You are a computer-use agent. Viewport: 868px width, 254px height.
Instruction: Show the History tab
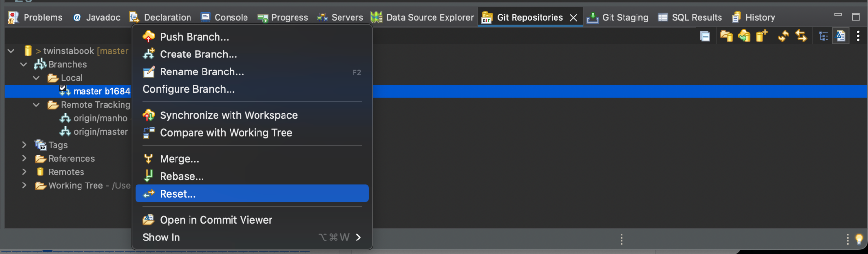pos(753,17)
